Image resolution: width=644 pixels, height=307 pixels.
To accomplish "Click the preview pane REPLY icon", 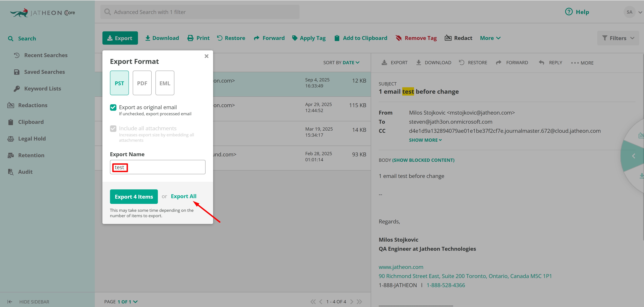I will coord(542,63).
